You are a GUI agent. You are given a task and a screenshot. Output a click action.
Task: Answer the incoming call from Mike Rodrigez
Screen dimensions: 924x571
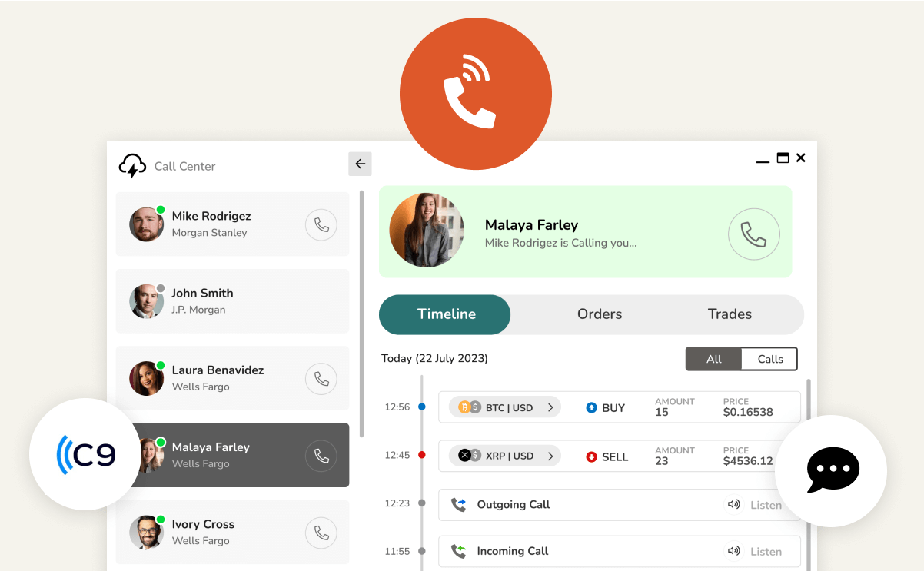[x=753, y=234]
